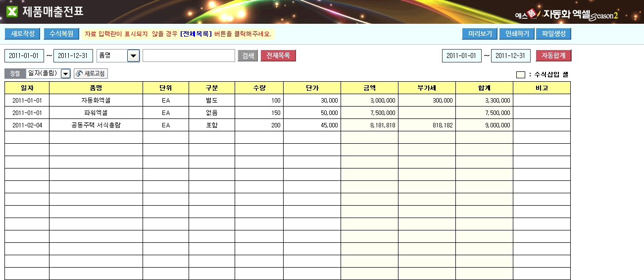Click the Excel logo icon beside 제품매출전표
This screenshot has width=644, height=280.
coord(11,11)
